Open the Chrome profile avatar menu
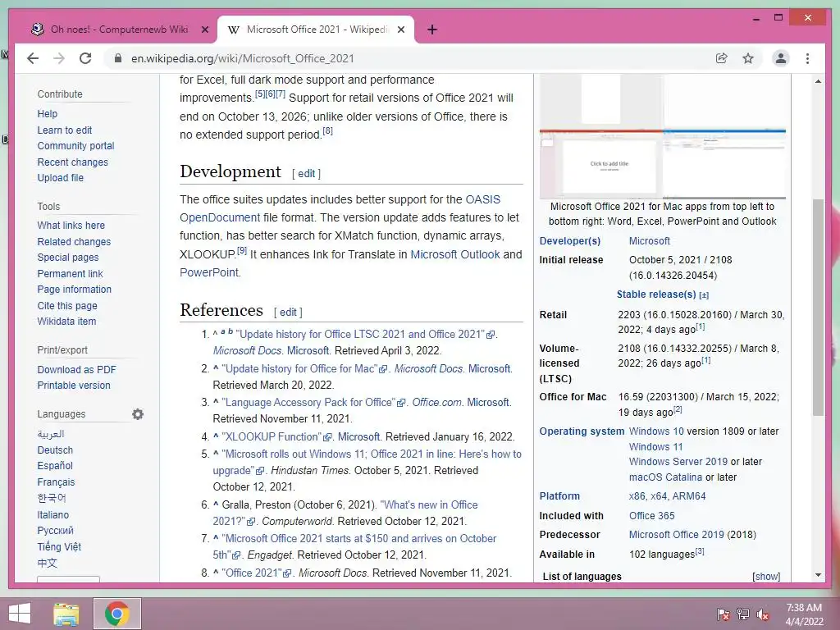 [x=781, y=58]
